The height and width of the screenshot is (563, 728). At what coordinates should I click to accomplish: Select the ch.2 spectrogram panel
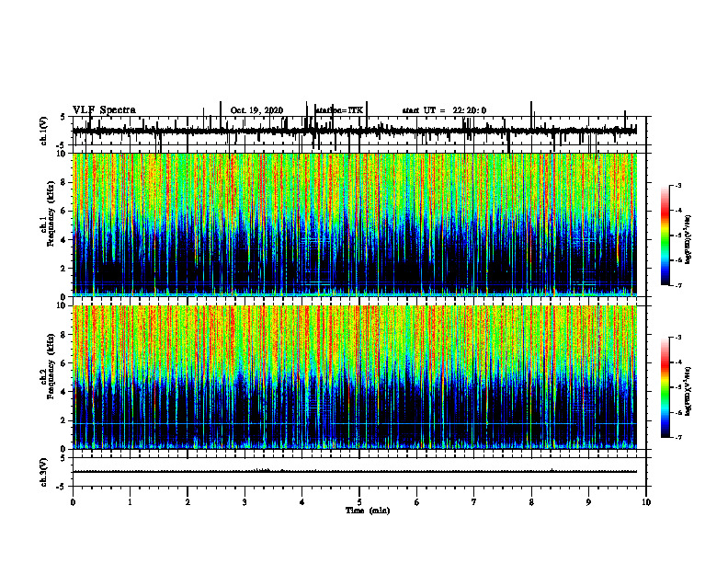point(355,377)
